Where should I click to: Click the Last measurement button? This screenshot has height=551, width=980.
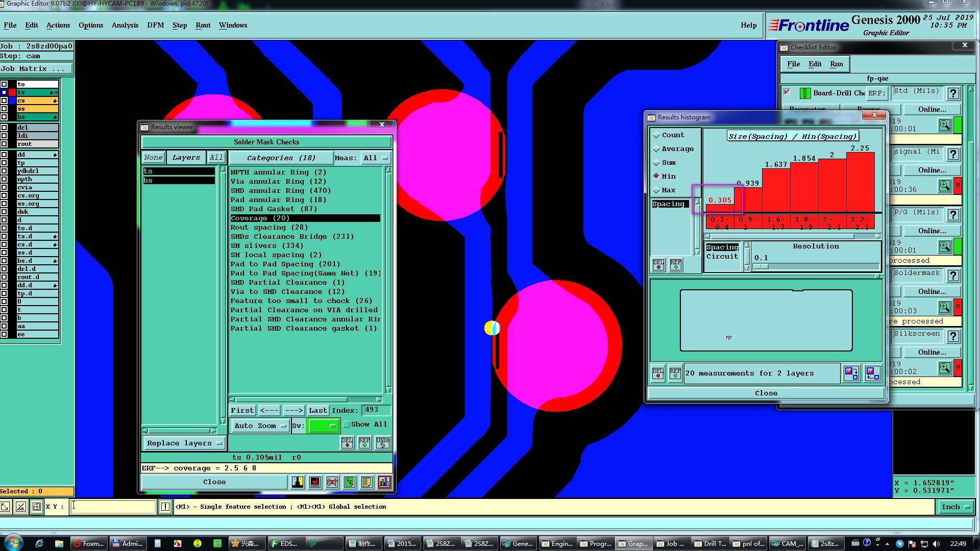pyautogui.click(x=317, y=410)
